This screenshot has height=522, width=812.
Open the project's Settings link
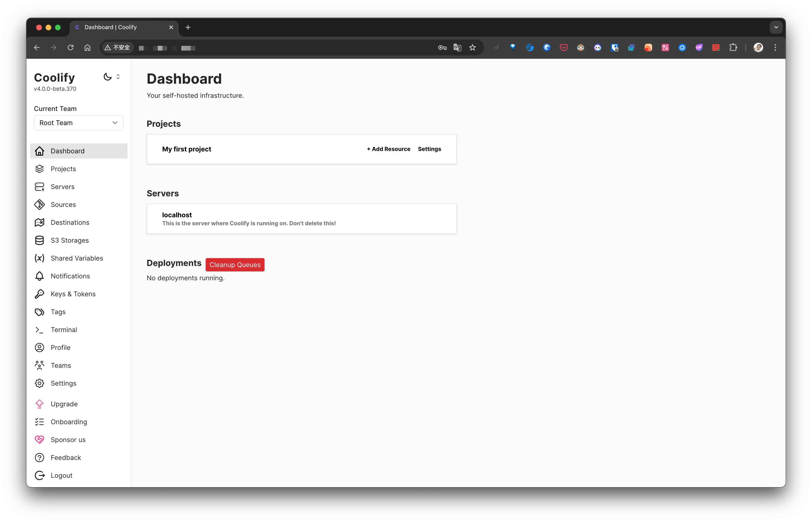coord(429,149)
